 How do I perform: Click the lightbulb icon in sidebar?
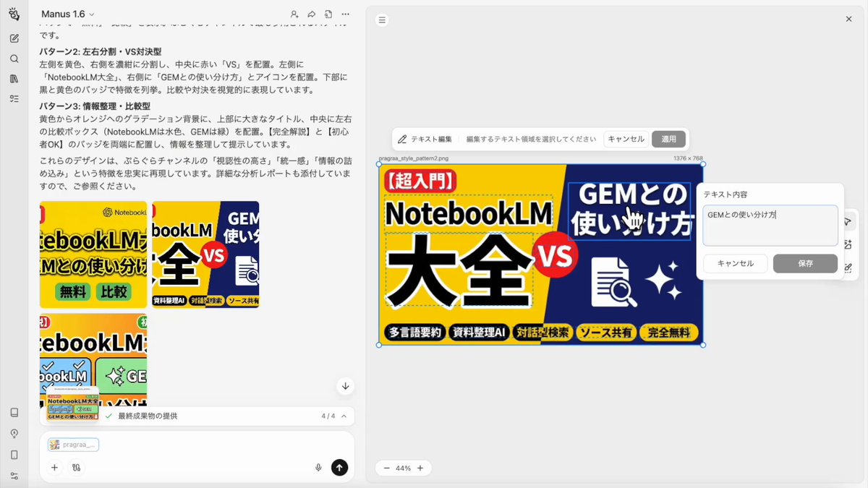click(14, 433)
